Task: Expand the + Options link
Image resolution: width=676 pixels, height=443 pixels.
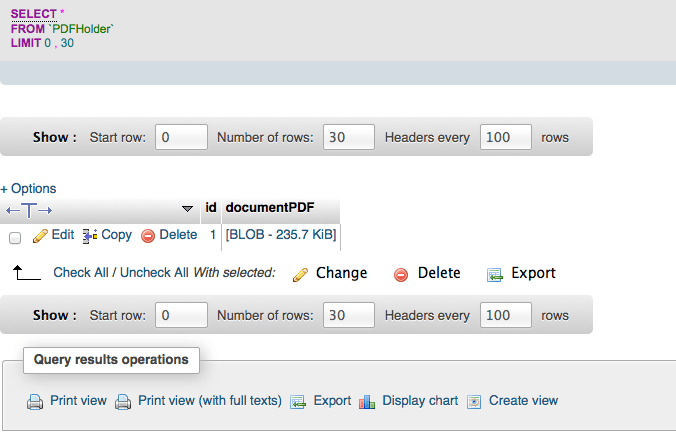Action: [28, 188]
